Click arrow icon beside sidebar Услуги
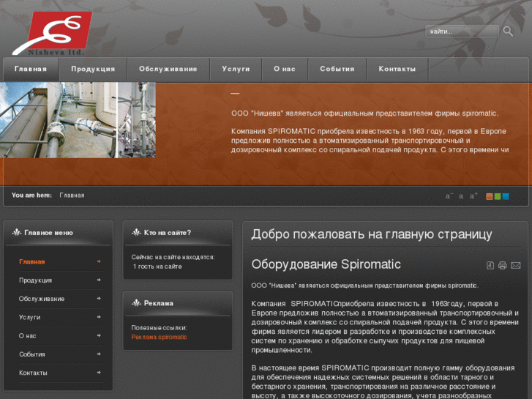Image resolution: width=532 pixels, height=399 pixels. tap(99, 317)
